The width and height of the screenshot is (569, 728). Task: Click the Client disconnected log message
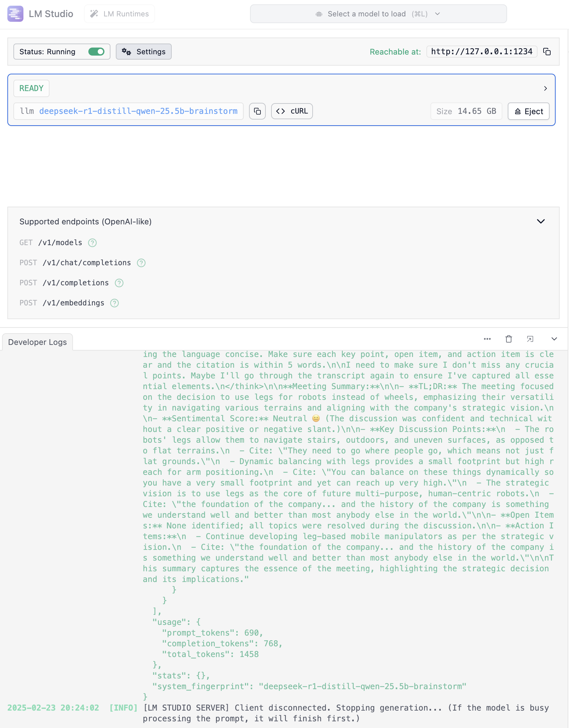346,713
